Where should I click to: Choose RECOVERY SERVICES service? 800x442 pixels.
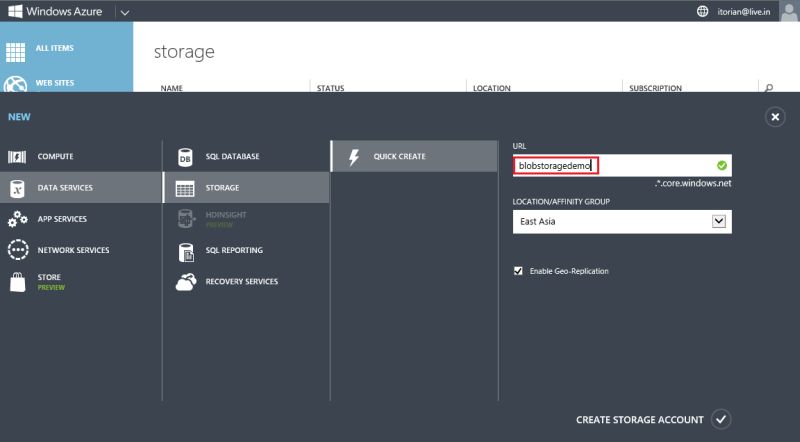click(241, 281)
